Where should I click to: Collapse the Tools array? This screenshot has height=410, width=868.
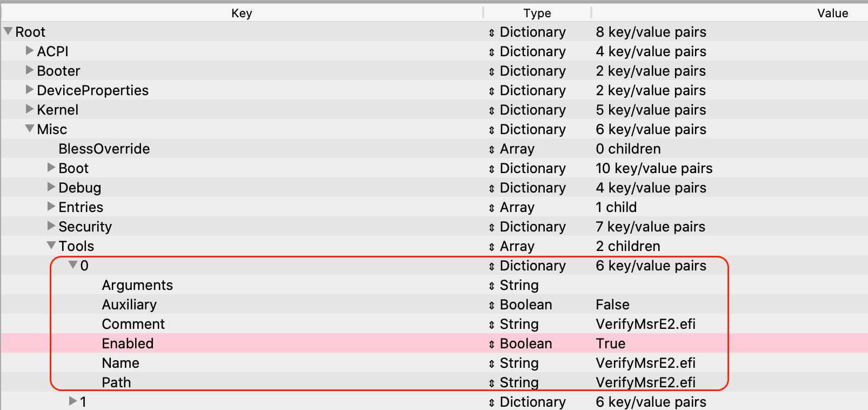pos(51,246)
